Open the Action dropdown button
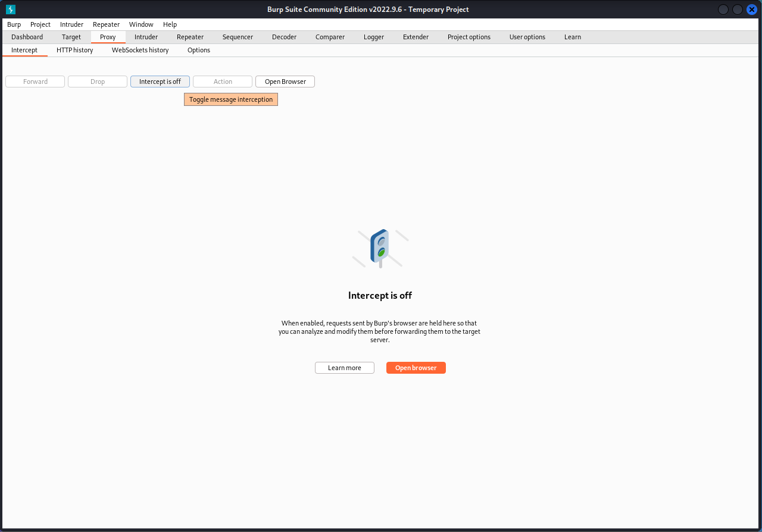This screenshot has height=532, width=762. [x=223, y=82]
